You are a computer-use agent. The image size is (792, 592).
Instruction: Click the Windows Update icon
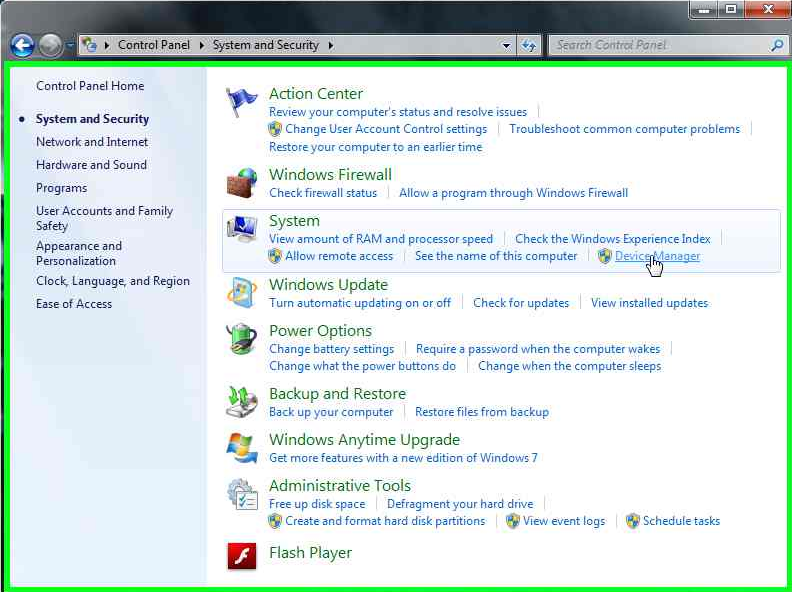tap(241, 293)
